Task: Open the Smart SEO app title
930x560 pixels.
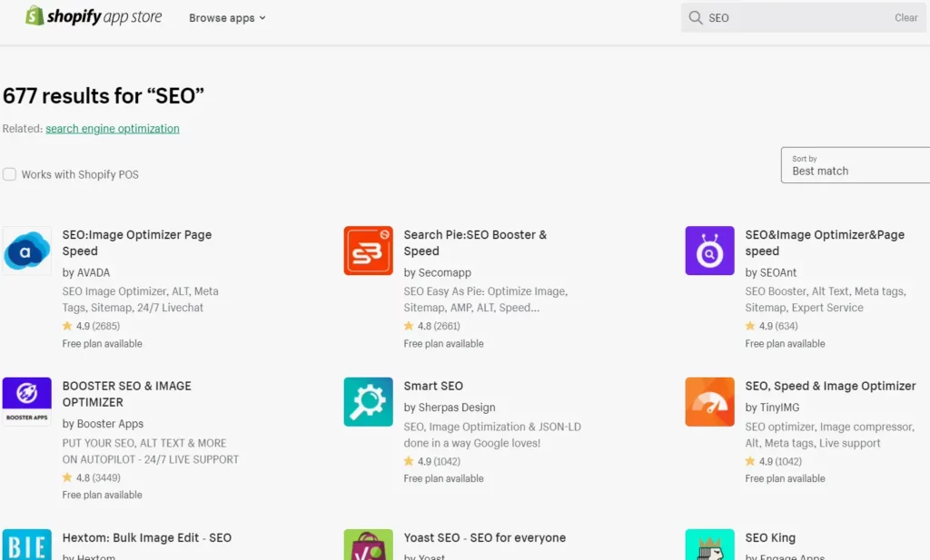Action: [x=433, y=386]
